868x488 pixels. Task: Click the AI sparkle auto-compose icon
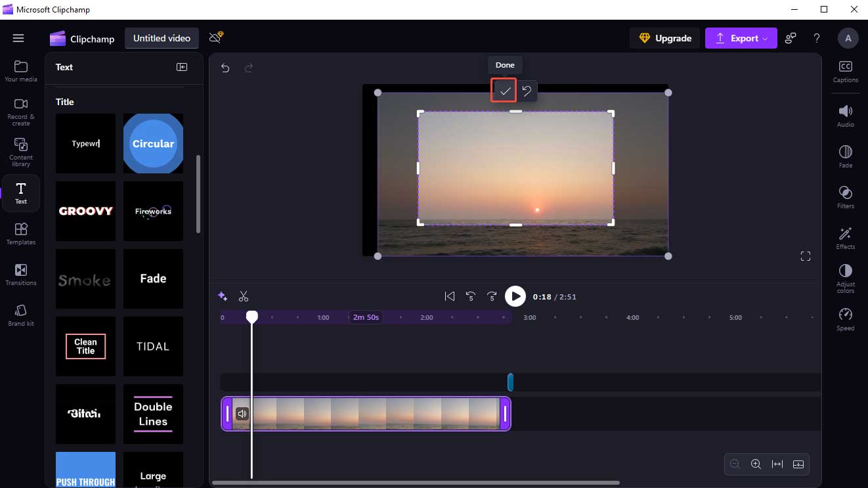223,296
